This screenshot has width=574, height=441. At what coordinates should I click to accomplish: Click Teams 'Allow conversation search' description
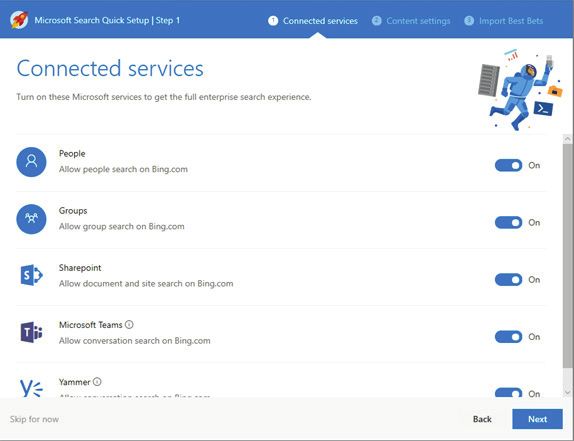click(135, 341)
